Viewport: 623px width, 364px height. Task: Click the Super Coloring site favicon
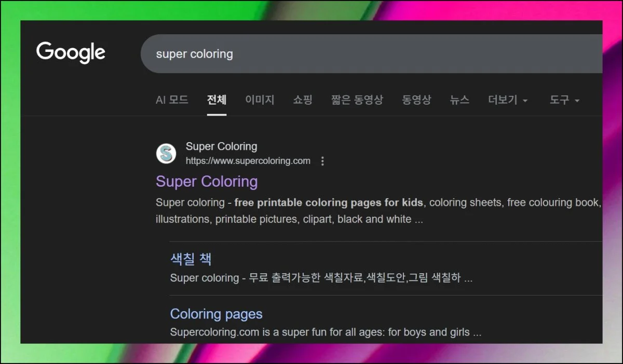point(166,153)
